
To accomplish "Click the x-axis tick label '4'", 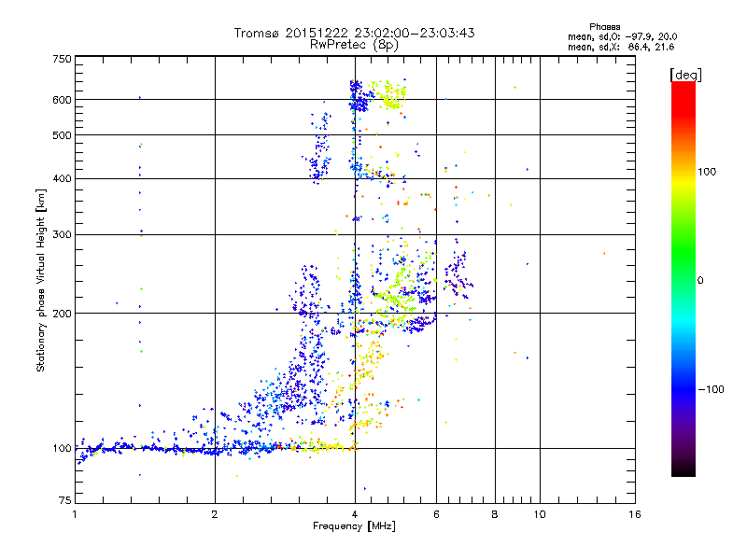I will (355, 514).
